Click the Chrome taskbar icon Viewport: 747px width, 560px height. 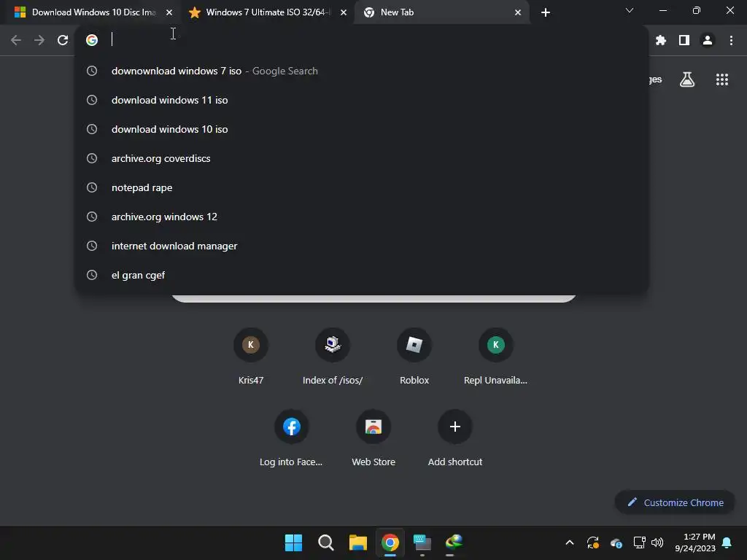390,542
